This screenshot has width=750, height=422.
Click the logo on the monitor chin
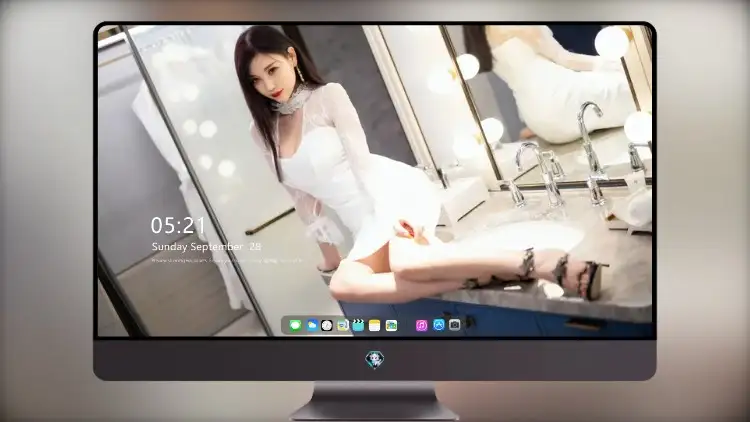pyautogui.click(x=375, y=359)
